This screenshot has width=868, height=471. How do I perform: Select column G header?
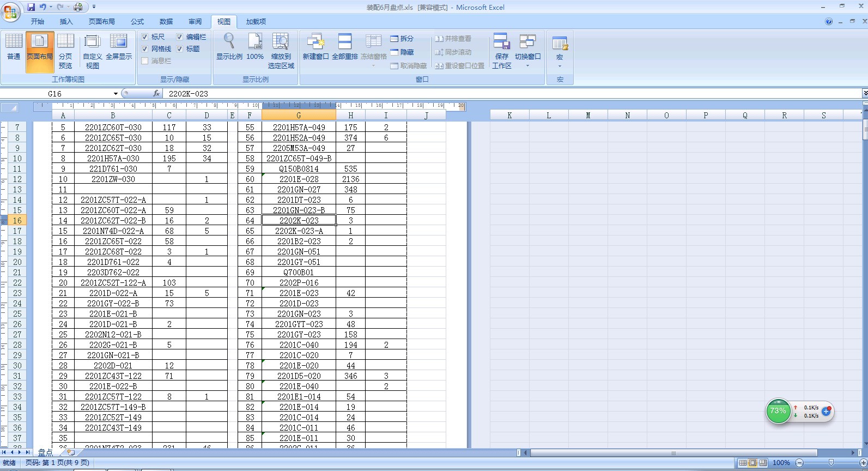pyautogui.click(x=299, y=116)
